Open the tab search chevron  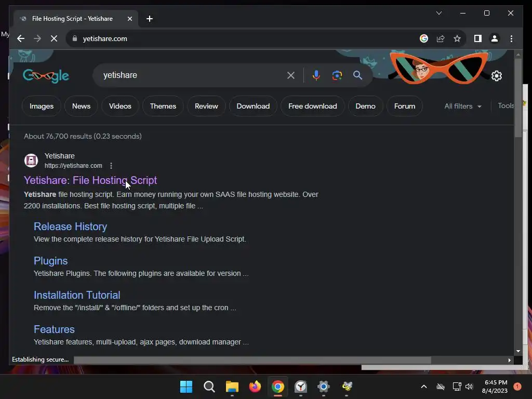point(438,13)
